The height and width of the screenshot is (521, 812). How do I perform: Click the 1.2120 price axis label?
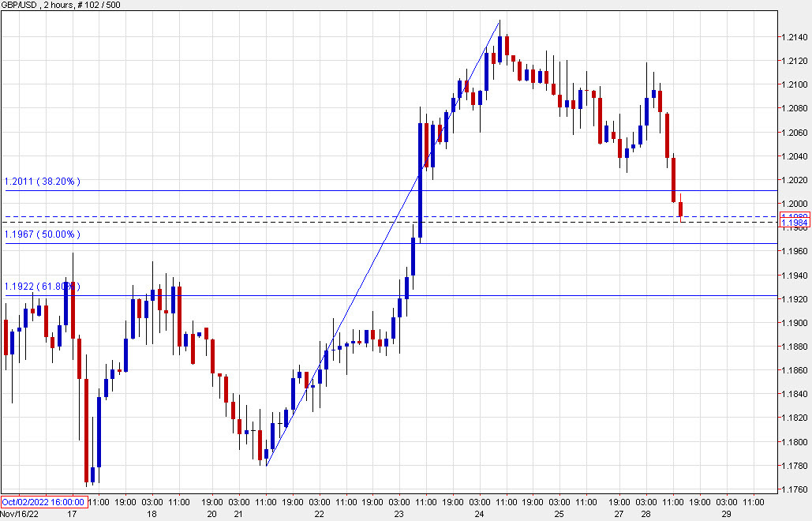[795, 61]
